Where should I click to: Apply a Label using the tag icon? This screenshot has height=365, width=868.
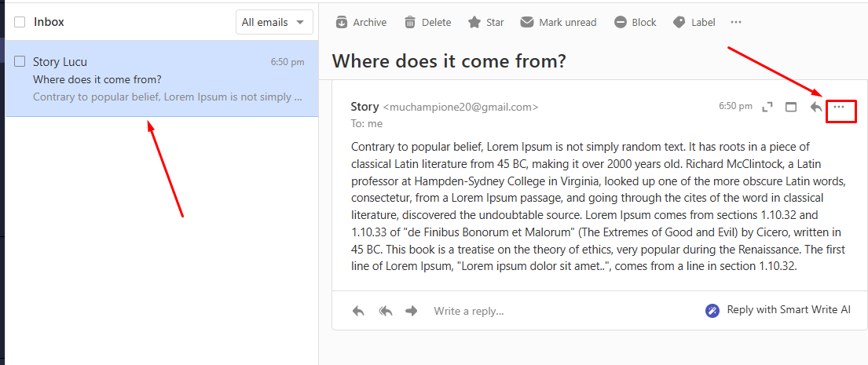coord(679,22)
